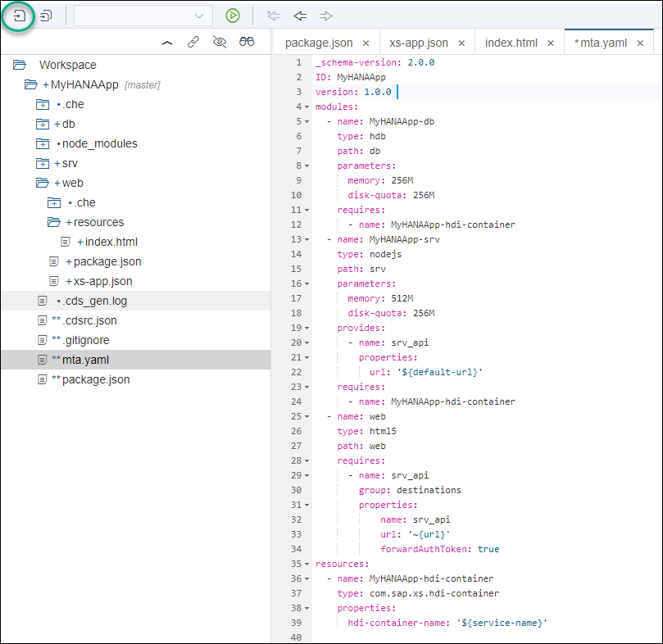Image resolution: width=663 pixels, height=644 pixels.
Task: Select index.html in the file tree
Action: point(111,242)
